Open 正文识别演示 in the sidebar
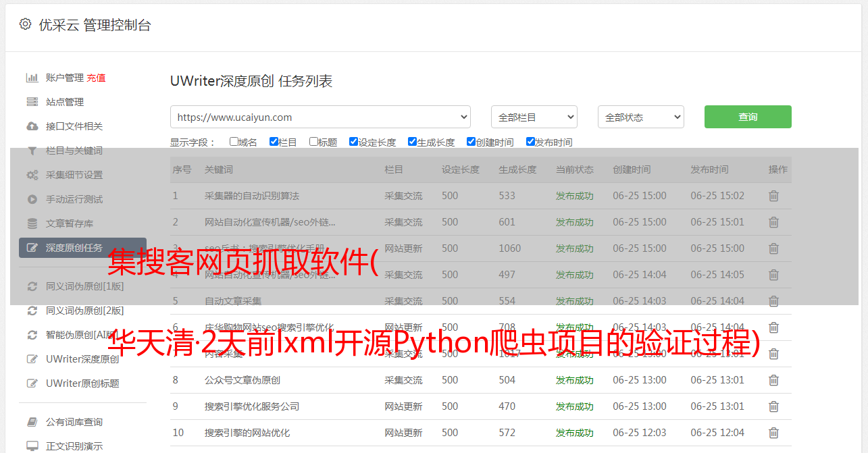Image resolution: width=868 pixels, height=453 pixels. coord(74,446)
